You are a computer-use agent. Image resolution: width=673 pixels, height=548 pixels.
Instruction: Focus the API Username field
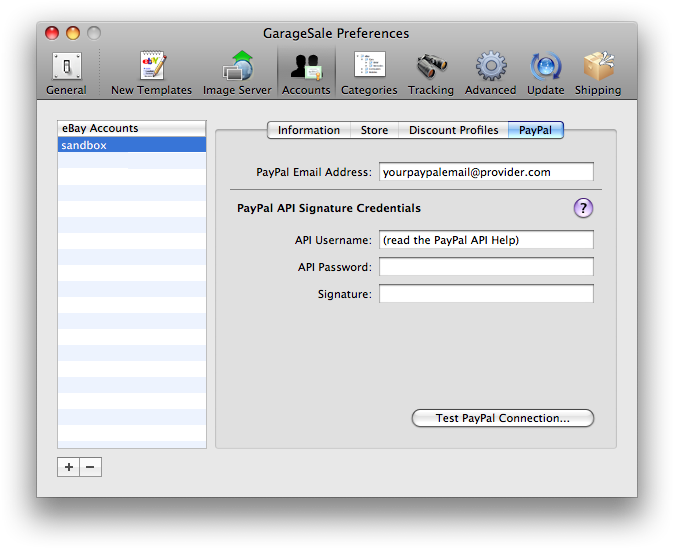486,240
